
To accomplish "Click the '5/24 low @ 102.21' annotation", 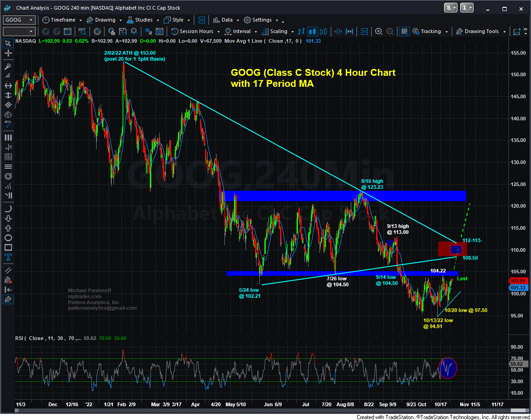I will pyautogui.click(x=250, y=293).
